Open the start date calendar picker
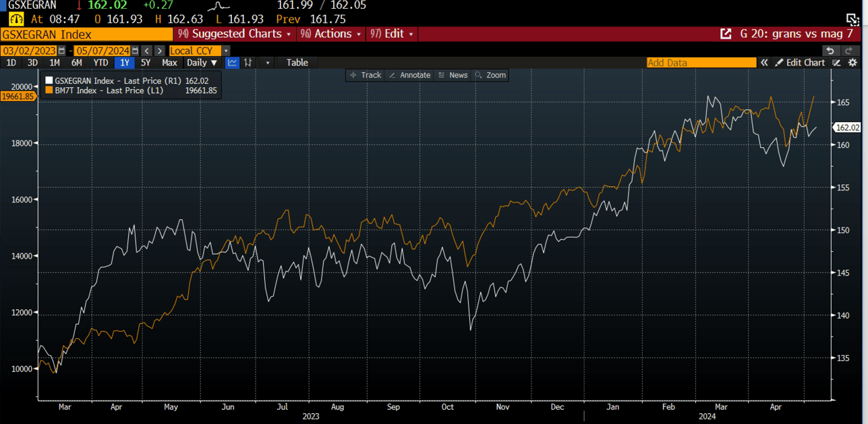 62,51
